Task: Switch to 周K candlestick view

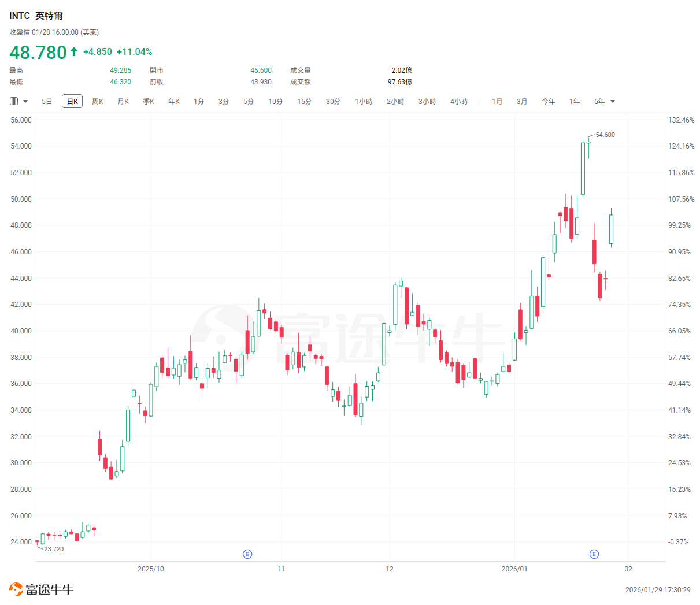Action: 97,101
